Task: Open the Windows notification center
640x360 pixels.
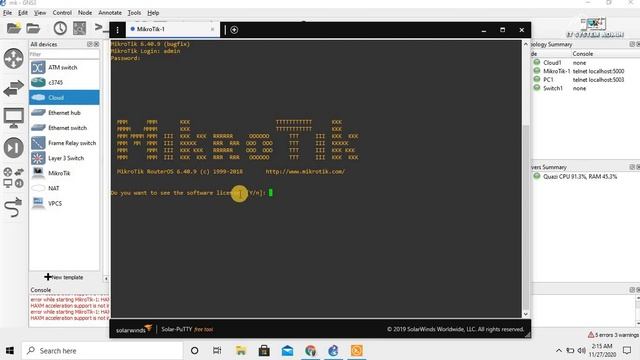Action: tap(627, 351)
